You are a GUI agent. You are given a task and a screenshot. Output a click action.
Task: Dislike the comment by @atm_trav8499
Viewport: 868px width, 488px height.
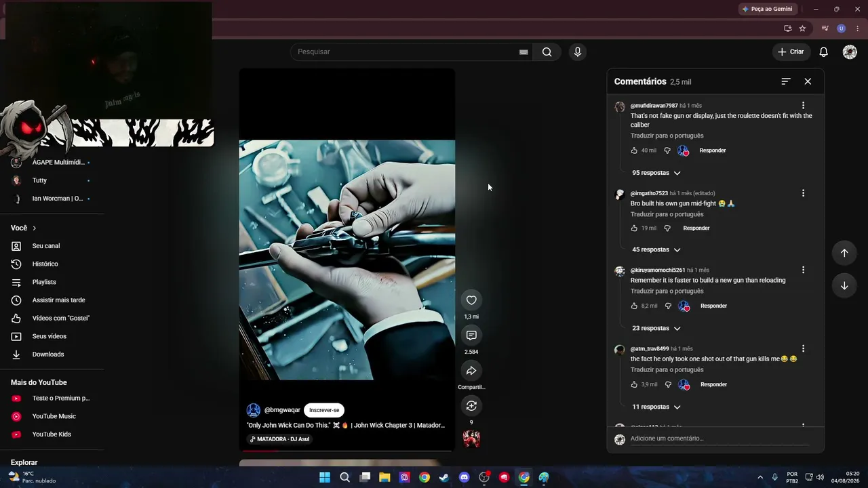(668, 384)
